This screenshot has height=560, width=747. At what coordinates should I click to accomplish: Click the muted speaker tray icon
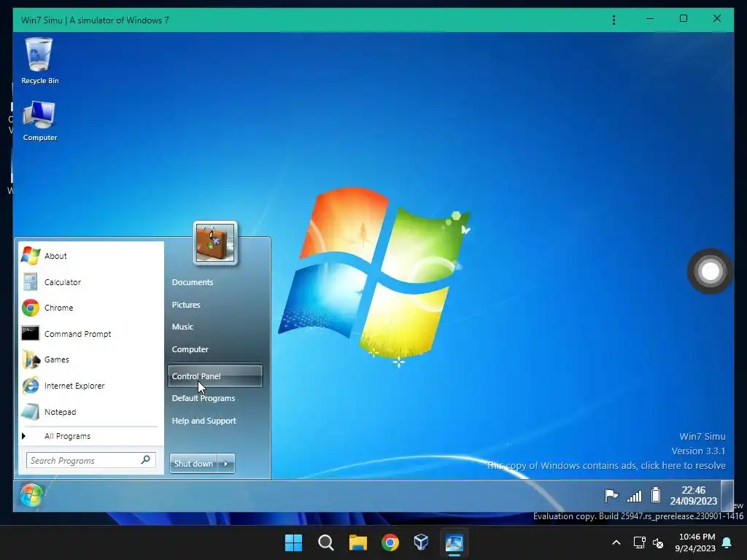(659, 542)
